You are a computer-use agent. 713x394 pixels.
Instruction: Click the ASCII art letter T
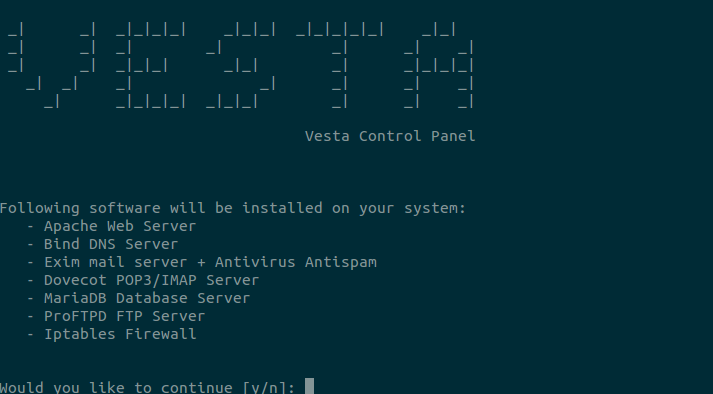tap(340, 66)
